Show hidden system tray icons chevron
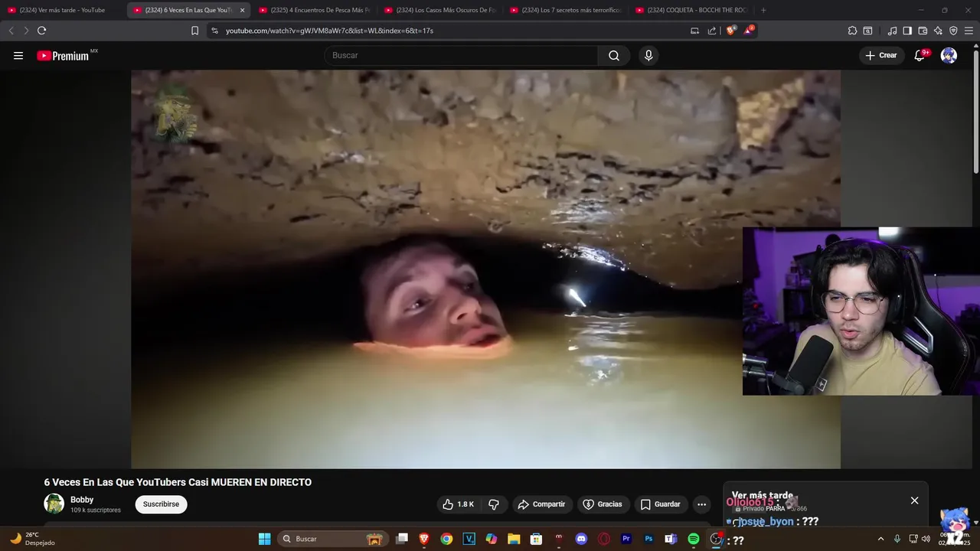This screenshot has height=551, width=980. point(880,539)
